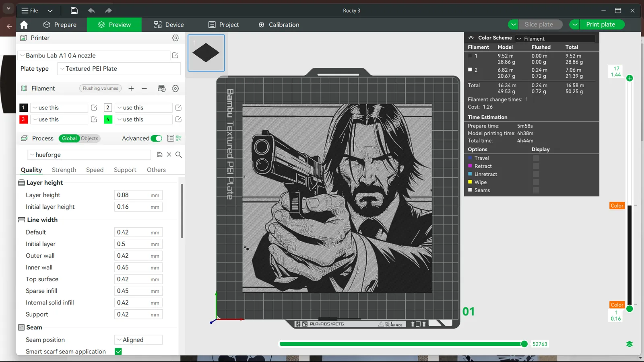Click the Undo arrow icon
644x362 pixels.
[91, 10]
